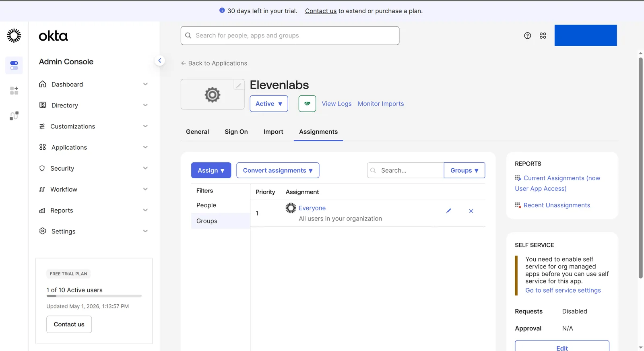Remove the Everyone assignment with X icon
644x351 pixels.
[x=471, y=211]
